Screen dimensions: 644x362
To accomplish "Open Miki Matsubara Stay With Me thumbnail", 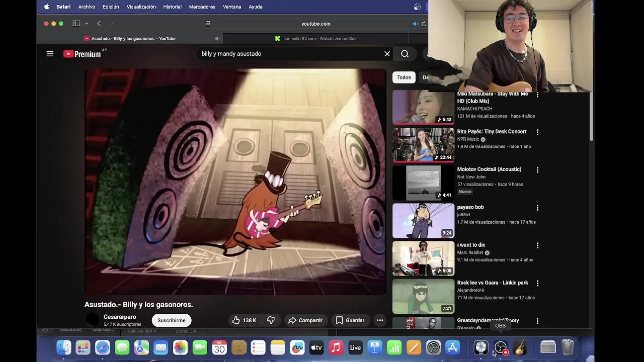I will 423,107.
